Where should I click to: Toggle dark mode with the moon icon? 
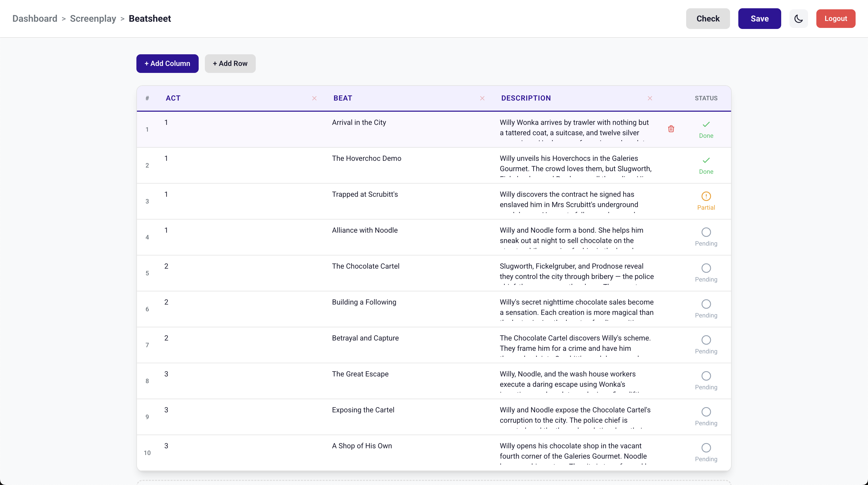[x=798, y=19]
